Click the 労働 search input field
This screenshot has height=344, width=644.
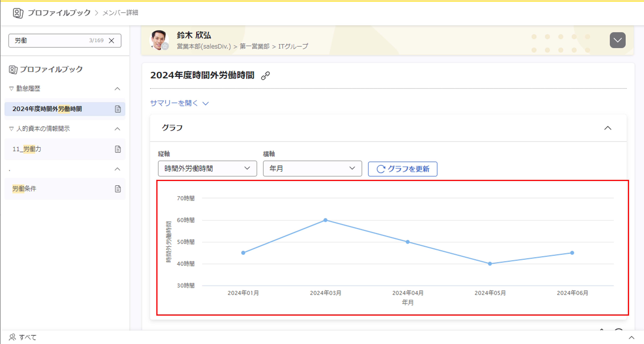pyautogui.click(x=50, y=41)
